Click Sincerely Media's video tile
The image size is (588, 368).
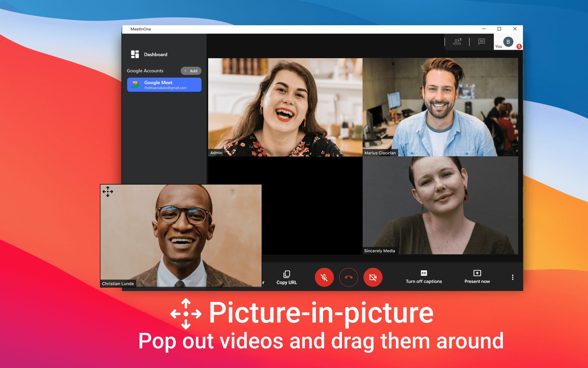[440, 205]
